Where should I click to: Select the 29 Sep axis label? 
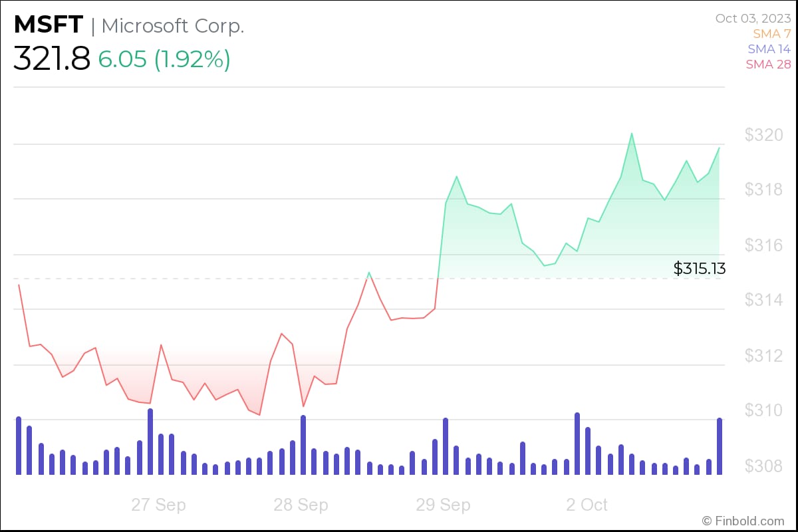443,505
